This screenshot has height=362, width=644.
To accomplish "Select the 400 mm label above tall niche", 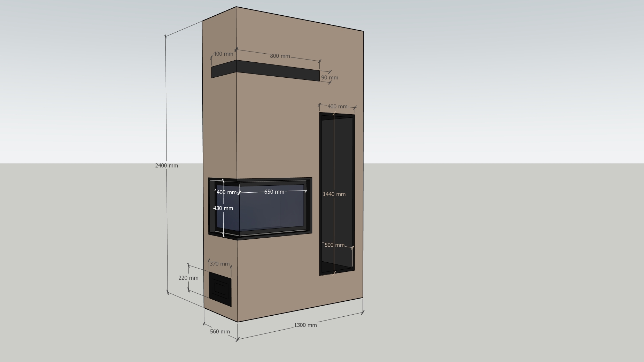I will (x=337, y=107).
